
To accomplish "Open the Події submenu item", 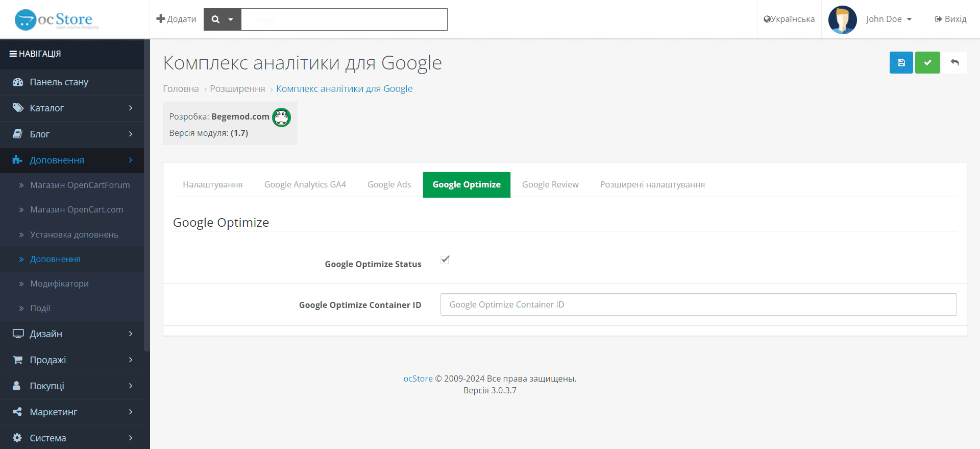I will pos(72,308).
